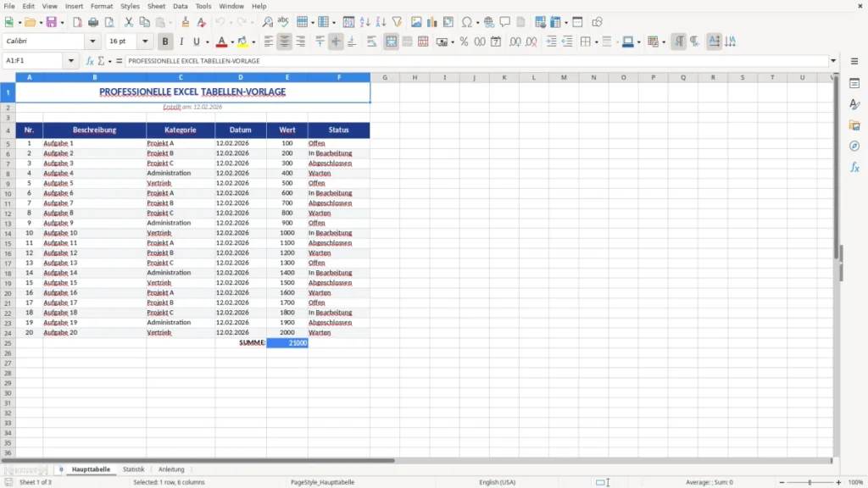Open the sidebar Gallery panel icon

coord(854,125)
